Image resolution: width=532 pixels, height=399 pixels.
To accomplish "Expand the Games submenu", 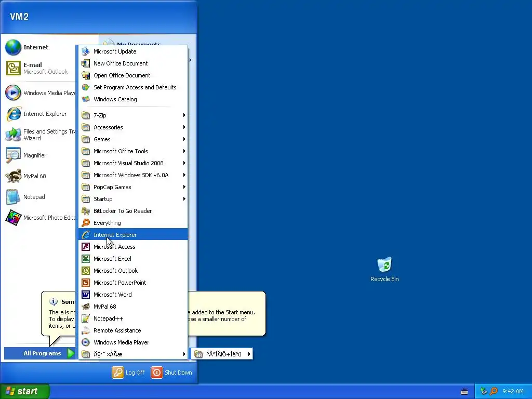I will pyautogui.click(x=133, y=139).
